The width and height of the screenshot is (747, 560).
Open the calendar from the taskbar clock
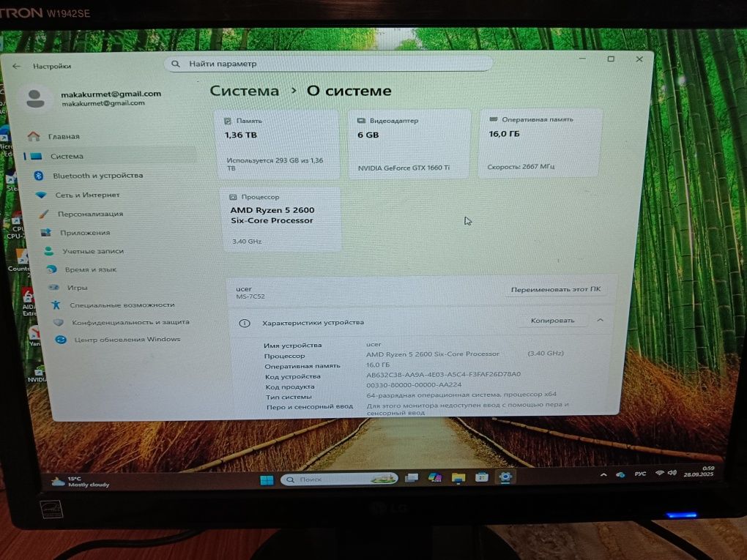(699, 471)
